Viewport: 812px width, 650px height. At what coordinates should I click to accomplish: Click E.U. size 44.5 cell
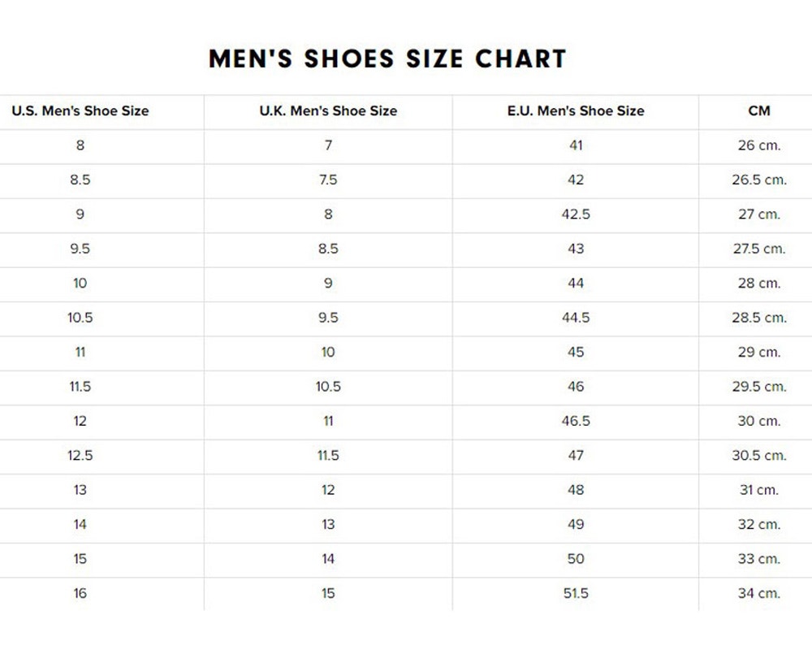click(x=576, y=318)
